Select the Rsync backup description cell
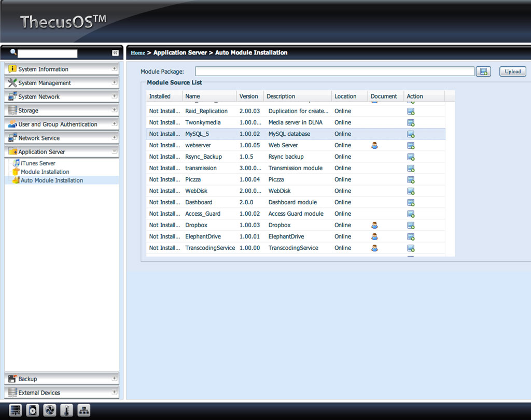The width and height of the screenshot is (531, 420). click(x=286, y=157)
